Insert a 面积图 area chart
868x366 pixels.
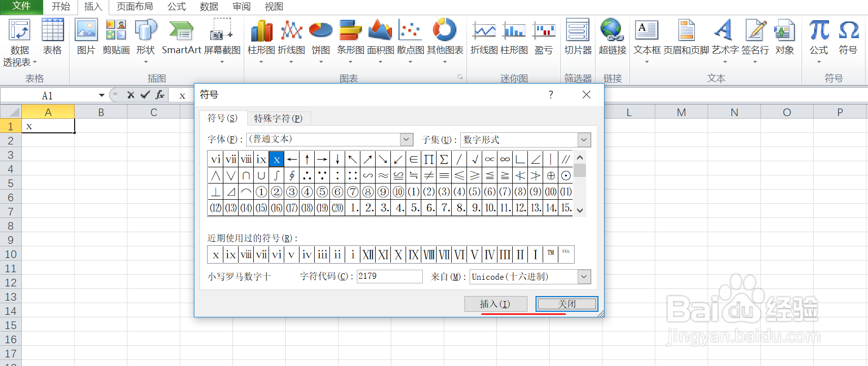click(x=380, y=41)
